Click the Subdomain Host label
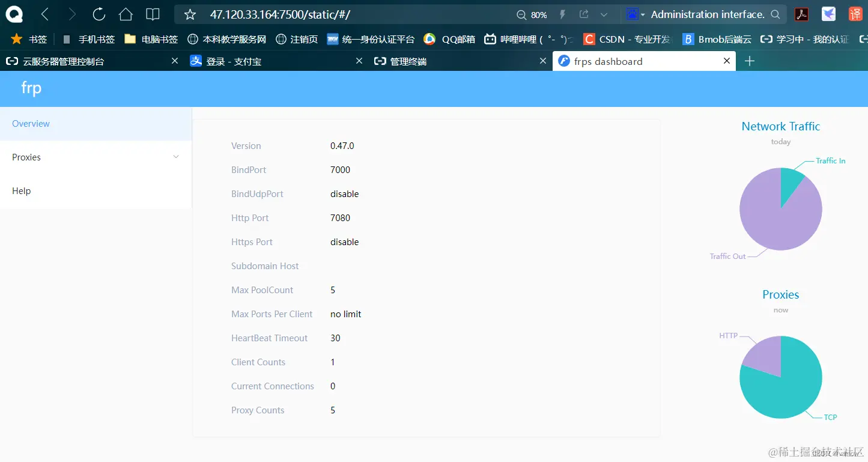The width and height of the screenshot is (868, 462). [x=265, y=266]
